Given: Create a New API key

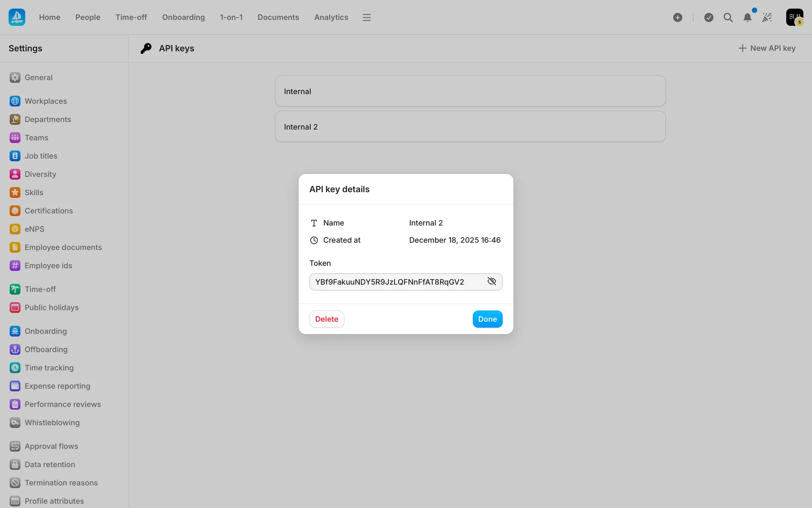Looking at the screenshot, I should coord(767,48).
